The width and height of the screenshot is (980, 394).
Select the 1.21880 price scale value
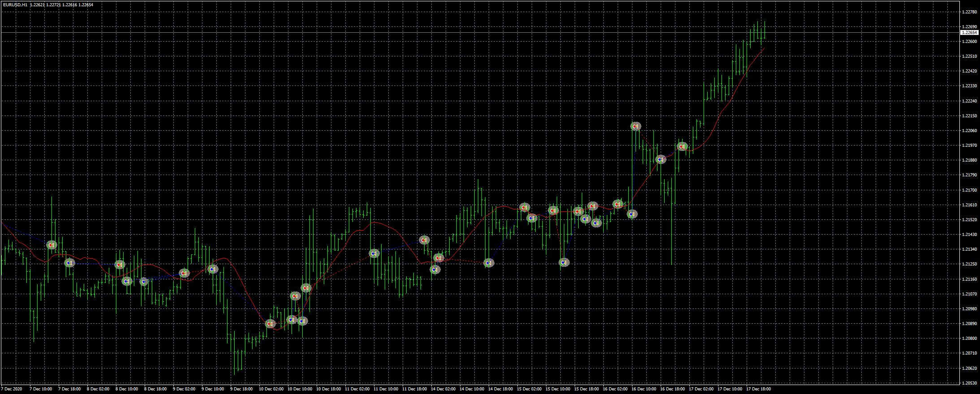pyautogui.click(x=969, y=160)
